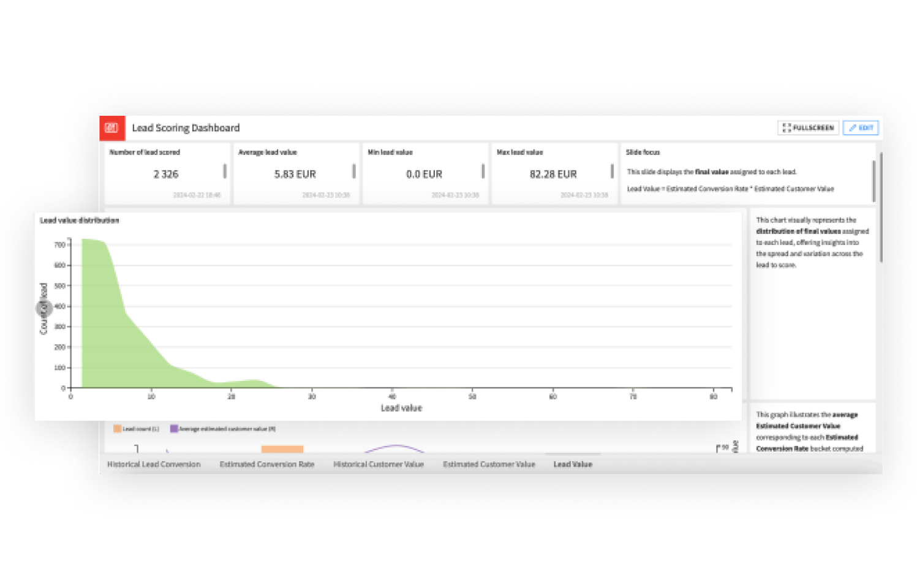The width and height of the screenshot is (917, 588).
Task: Click the Lead value distribution chart title
Action: [80, 221]
